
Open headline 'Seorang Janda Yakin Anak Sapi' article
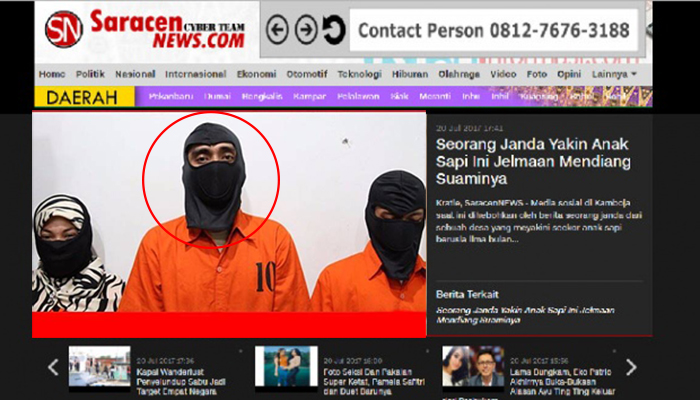coord(533,160)
